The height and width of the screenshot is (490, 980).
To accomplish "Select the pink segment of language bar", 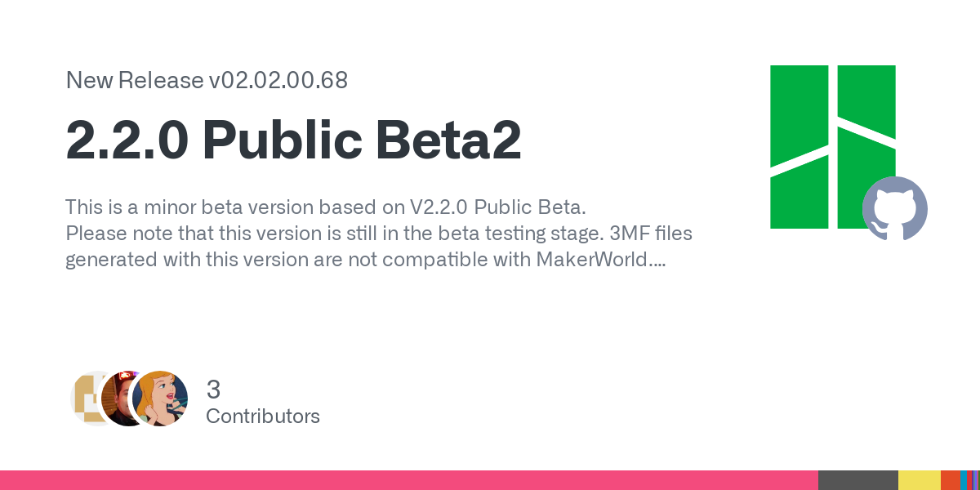I will [409, 480].
